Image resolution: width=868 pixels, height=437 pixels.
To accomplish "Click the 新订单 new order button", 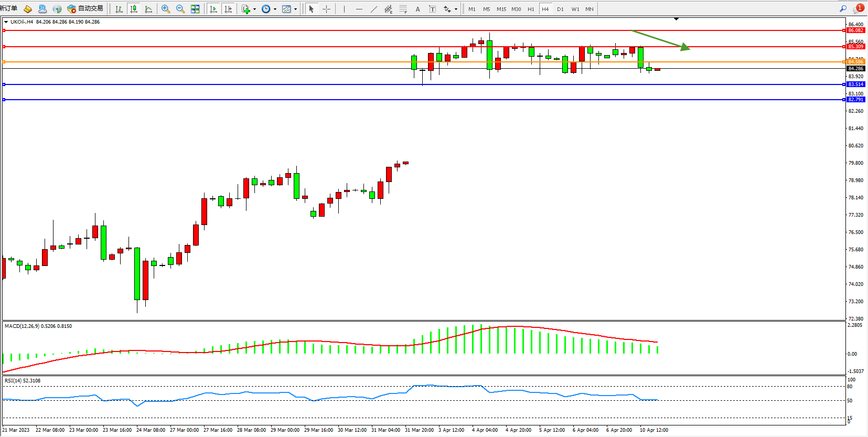I will 9,8.
